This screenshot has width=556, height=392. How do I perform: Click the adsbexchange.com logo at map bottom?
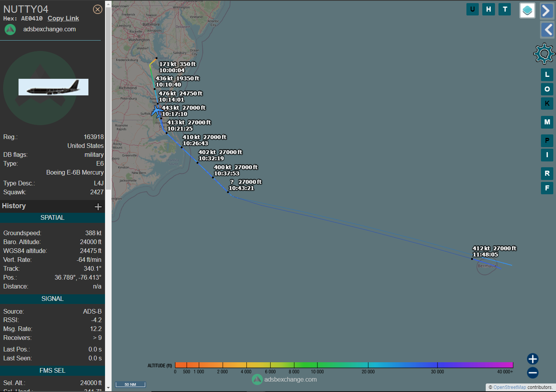(285, 380)
